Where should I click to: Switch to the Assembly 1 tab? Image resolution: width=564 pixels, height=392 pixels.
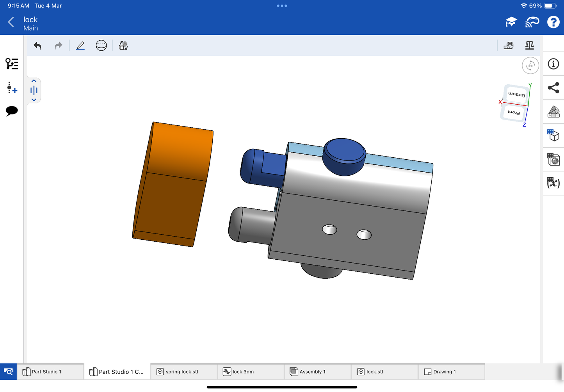click(312, 372)
